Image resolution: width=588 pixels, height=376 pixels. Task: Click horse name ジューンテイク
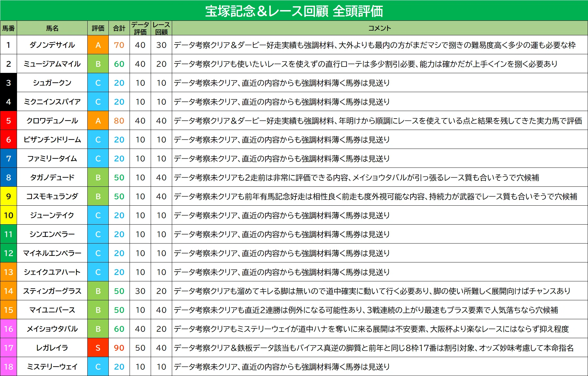click(x=52, y=215)
